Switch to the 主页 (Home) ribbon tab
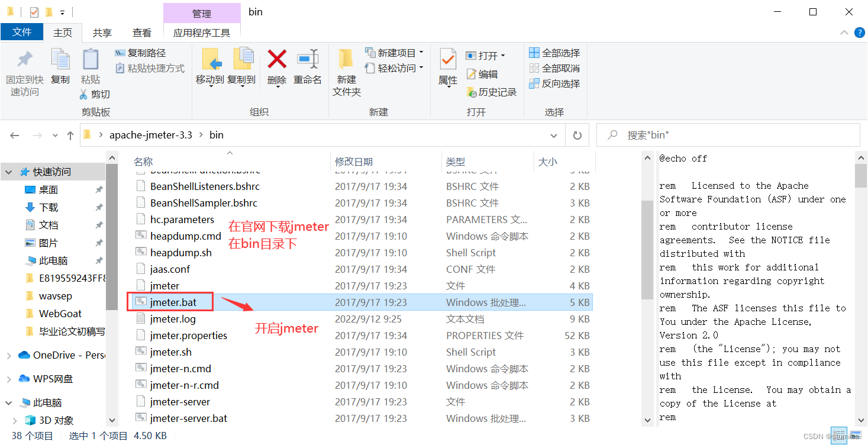 coord(63,33)
